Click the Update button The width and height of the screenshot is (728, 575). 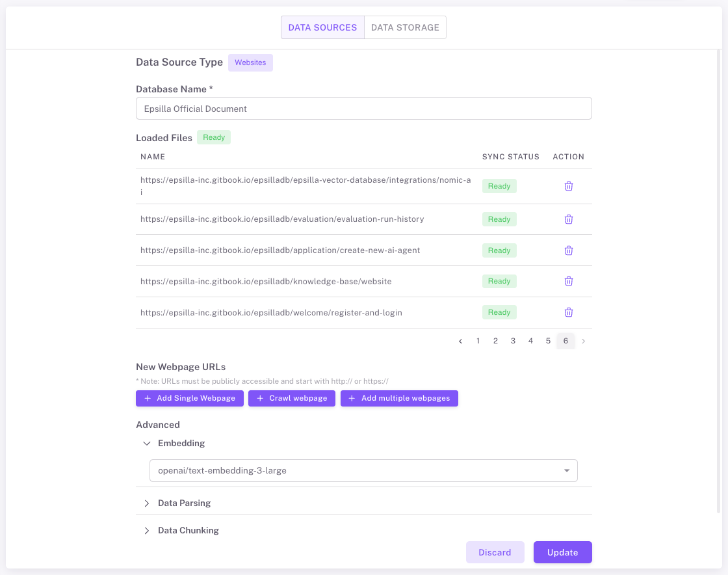point(562,552)
